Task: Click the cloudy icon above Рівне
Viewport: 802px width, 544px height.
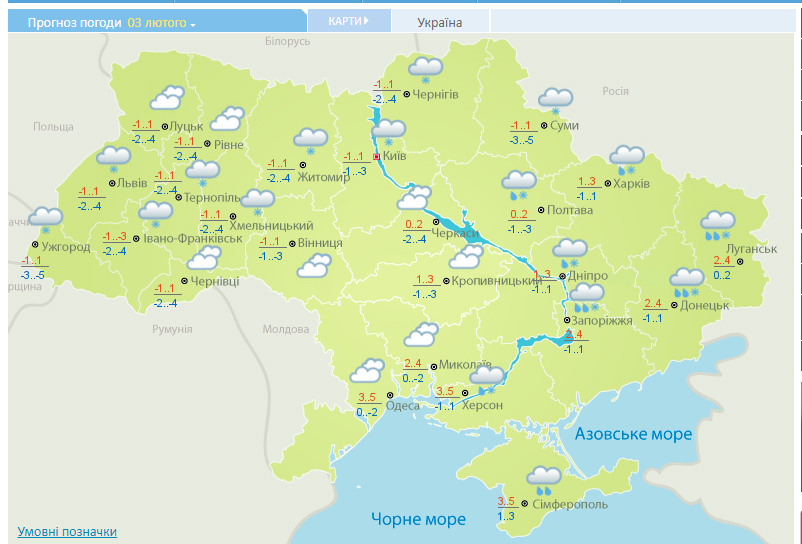Action: 227,119
